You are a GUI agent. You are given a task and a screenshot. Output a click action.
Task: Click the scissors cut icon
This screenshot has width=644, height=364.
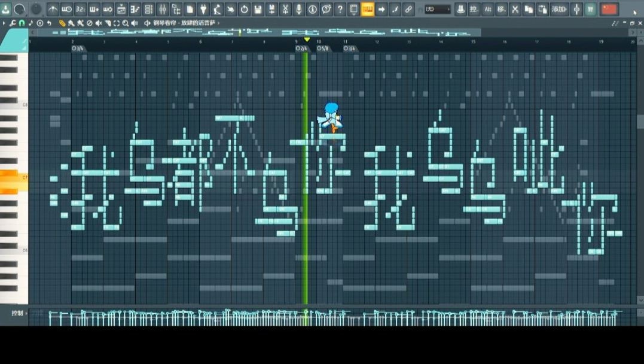click(515, 9)
